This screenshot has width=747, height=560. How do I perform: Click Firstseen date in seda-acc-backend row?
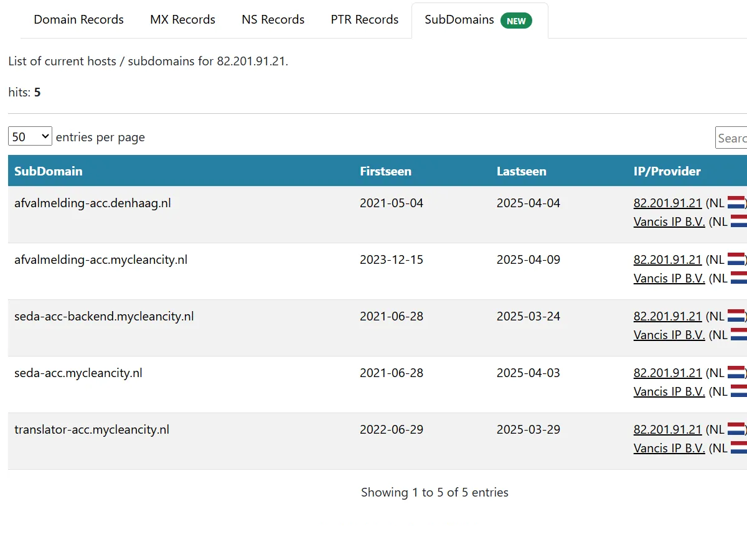click(x=392, y=316)
